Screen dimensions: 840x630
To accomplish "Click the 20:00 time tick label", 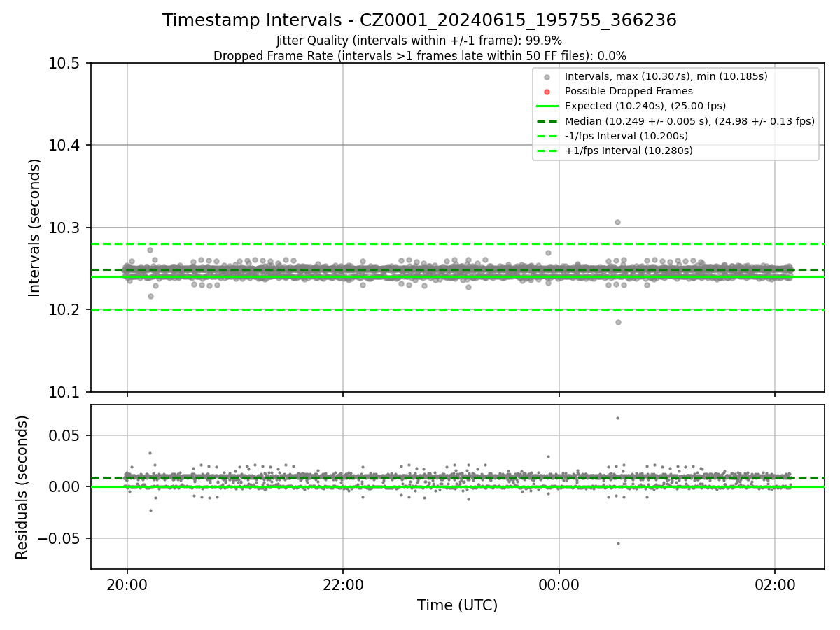I will (127, 584).
